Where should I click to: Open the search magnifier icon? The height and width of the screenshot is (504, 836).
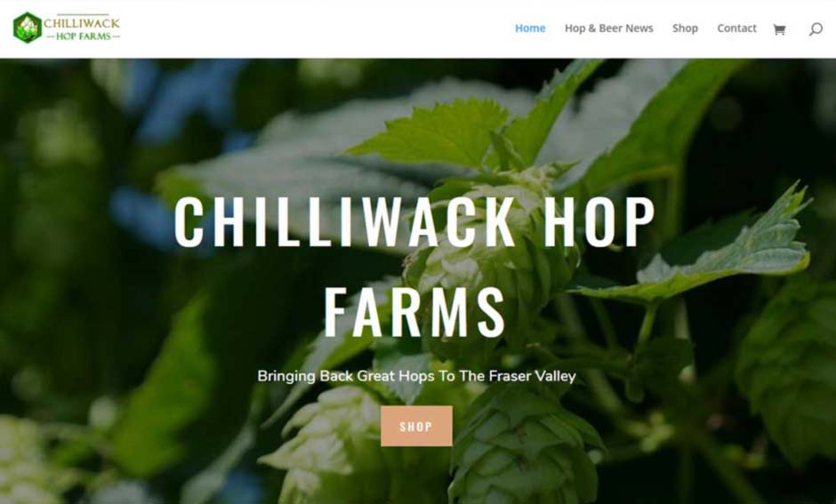point(816,28)
